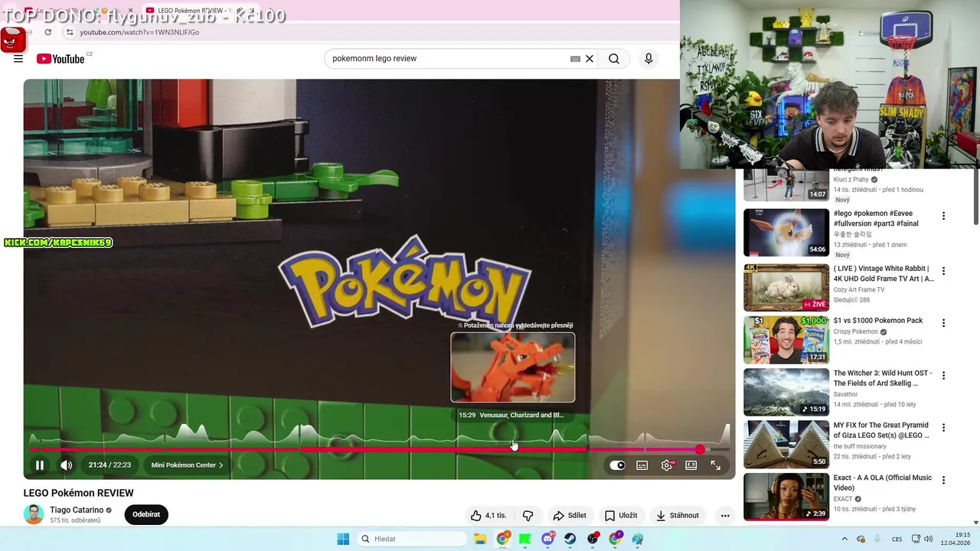This screenshot has width=980, height=551.
Task: Open Tiago Catarino channel avatar
Action: (34, 514)
